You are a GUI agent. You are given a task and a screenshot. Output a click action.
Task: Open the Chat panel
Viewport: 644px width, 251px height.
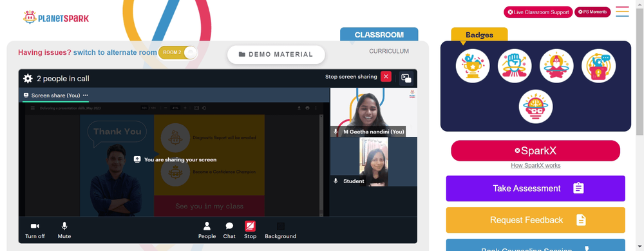pos(229,230)
